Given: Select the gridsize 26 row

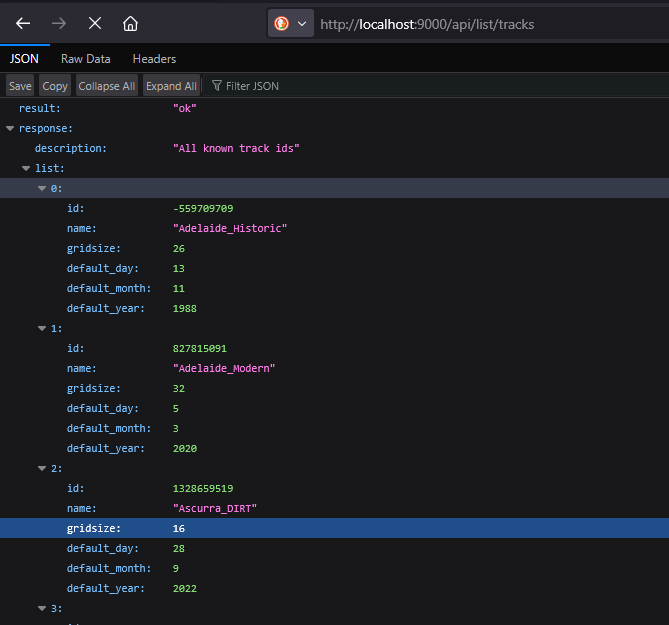Looking at the screenshot, I should (x=334, y=248).
